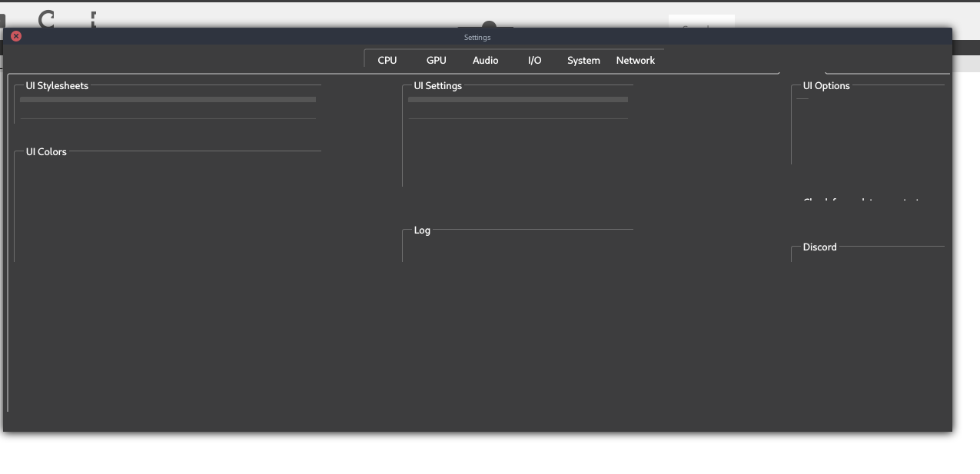Open the GPU settings tab
The width and height of the screenshot is (980, 474).
tap(437, 60)
